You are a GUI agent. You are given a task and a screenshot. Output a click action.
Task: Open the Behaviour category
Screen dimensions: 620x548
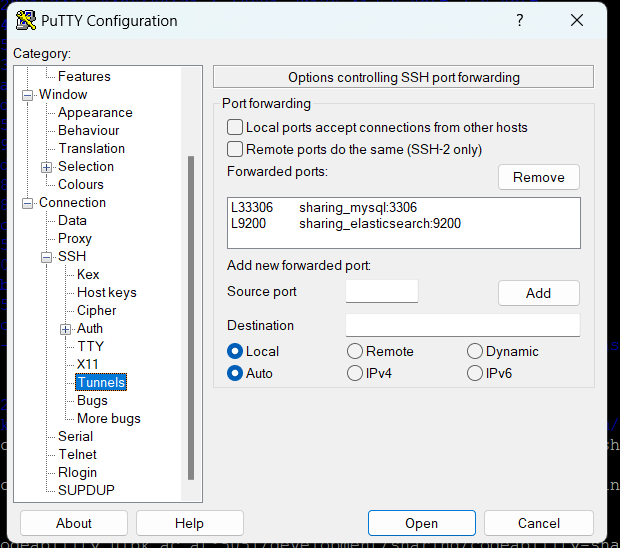coord(89,130)
